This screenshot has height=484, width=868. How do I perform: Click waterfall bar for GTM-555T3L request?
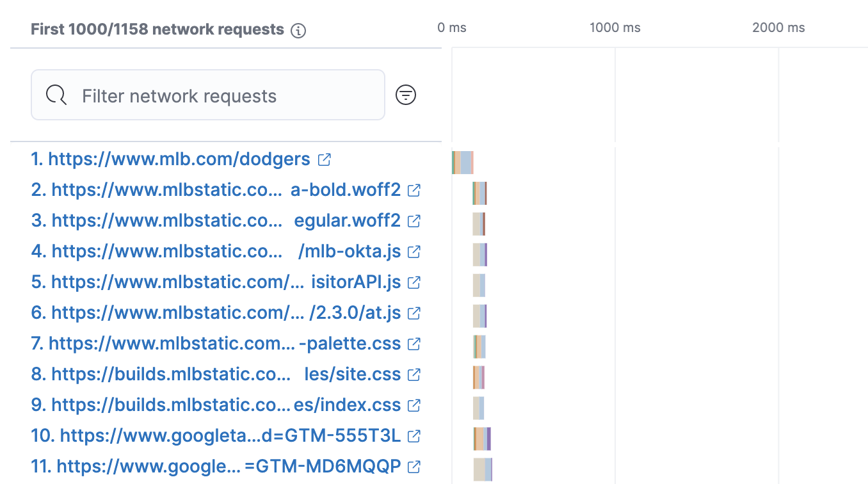point(482,439)
